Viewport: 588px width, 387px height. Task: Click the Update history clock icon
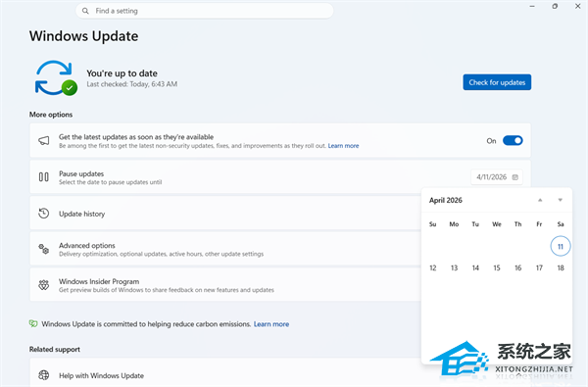[44, 214]
